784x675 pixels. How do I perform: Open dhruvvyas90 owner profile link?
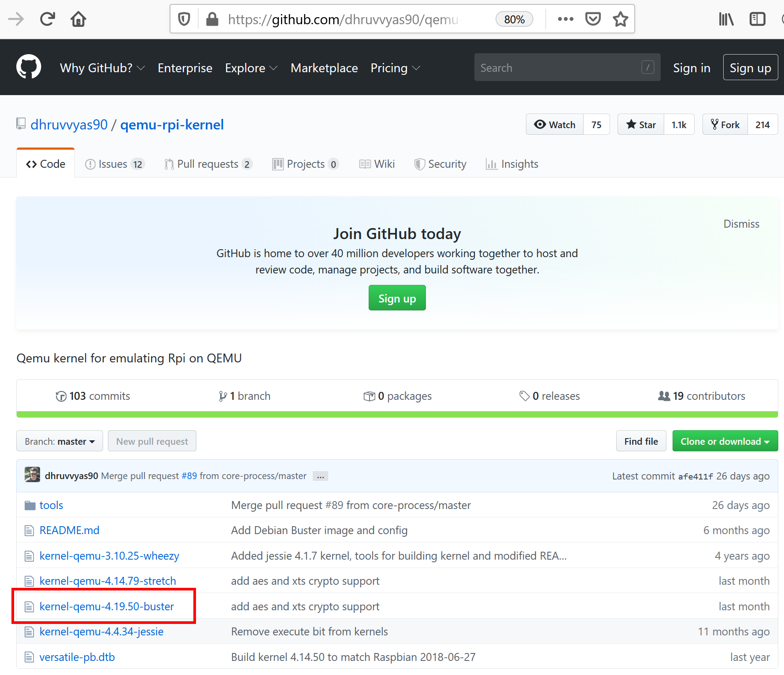pyautogui.click(x=69, y=125)
